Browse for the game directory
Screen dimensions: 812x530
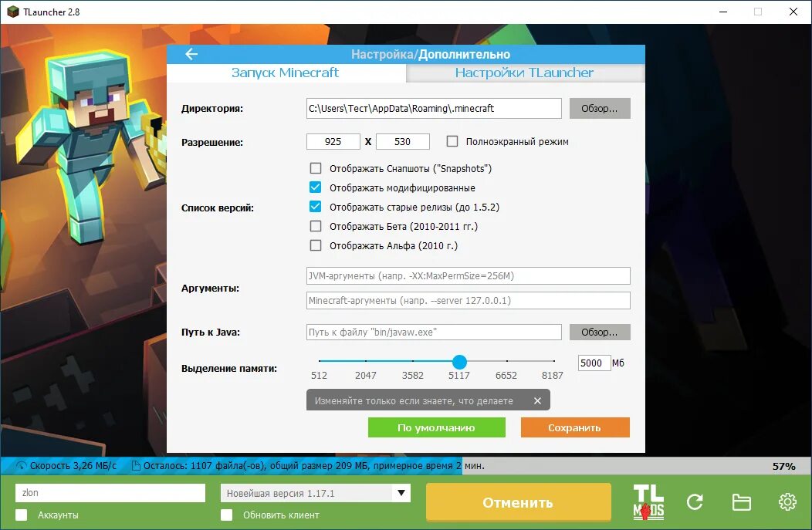pyautogui.click(x=600, y=109)
